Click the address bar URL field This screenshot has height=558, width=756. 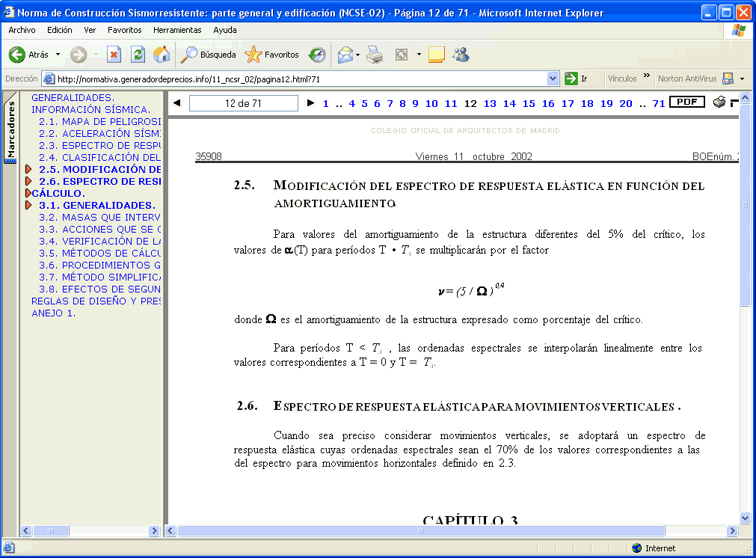pyautogui.click(x=295, y=79)
